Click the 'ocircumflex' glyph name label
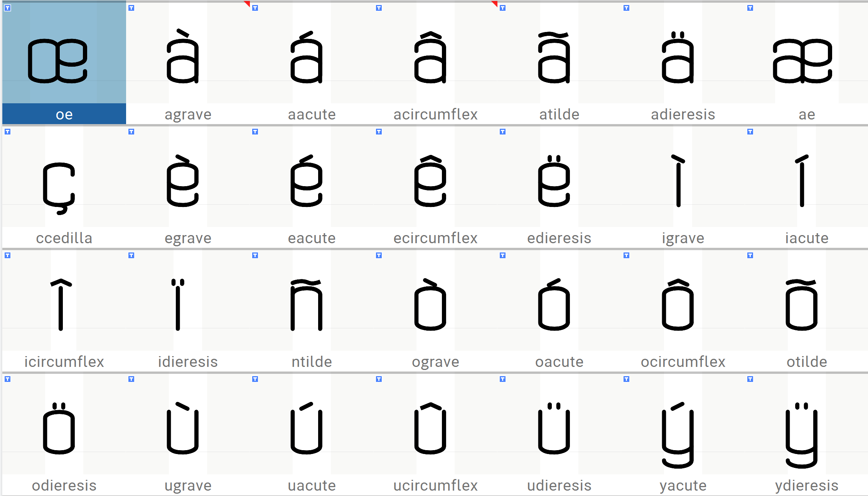868x496 pixels. (x=683, y=362)
